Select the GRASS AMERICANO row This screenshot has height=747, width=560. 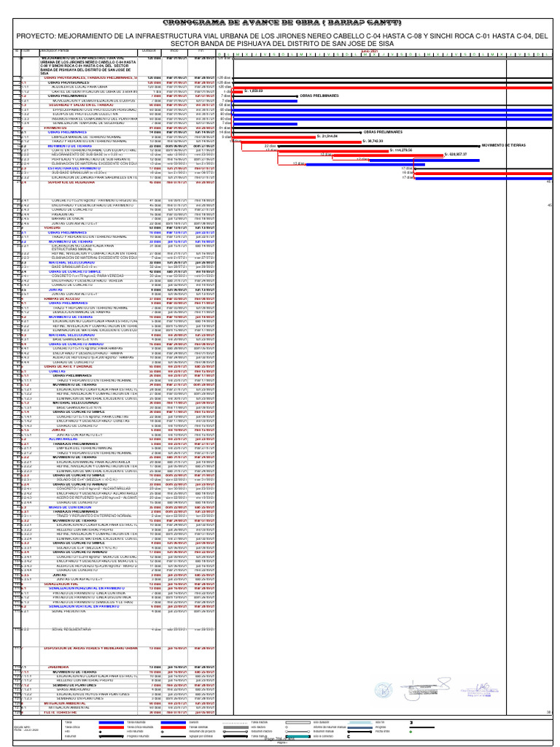(x=114, y=689)
